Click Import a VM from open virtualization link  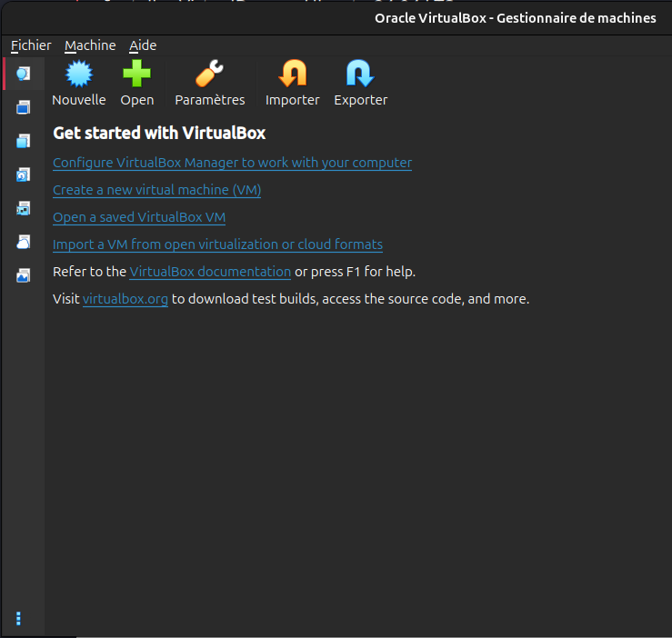[217, 244]
